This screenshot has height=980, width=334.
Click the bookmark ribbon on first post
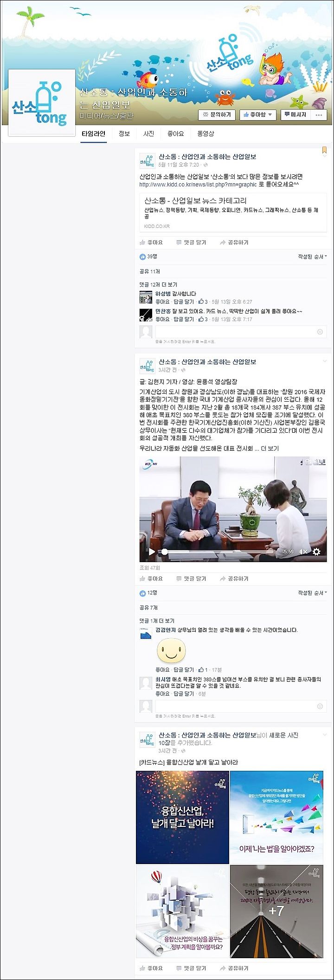pos(324,150)
